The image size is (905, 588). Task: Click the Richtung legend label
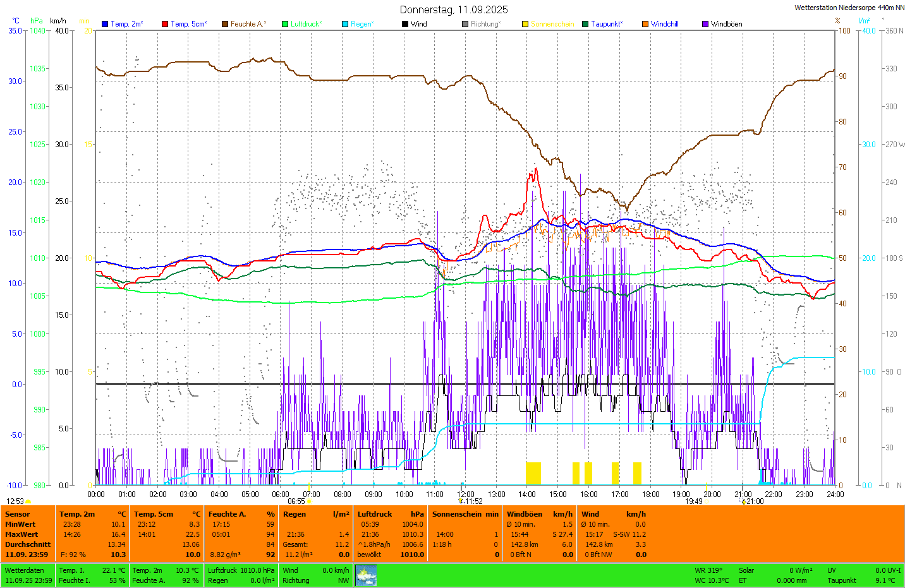pyautogui.click(x=485, y=24)
